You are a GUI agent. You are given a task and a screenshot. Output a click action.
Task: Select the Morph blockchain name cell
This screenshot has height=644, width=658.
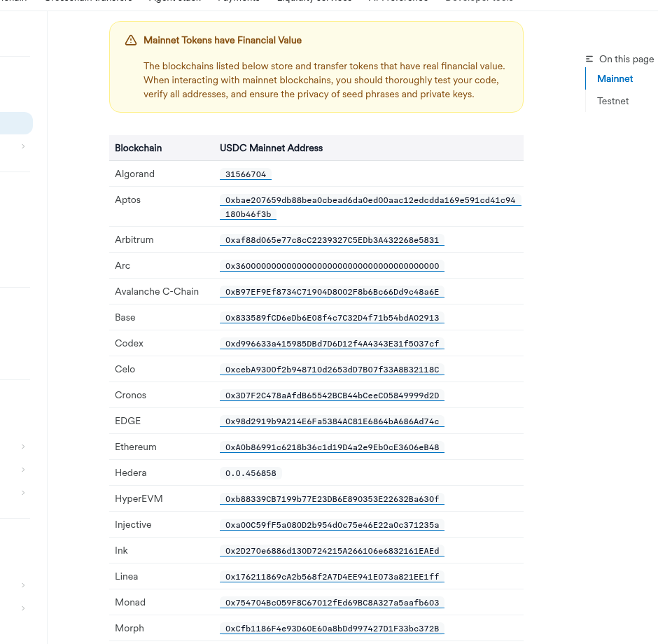(129, 629)
